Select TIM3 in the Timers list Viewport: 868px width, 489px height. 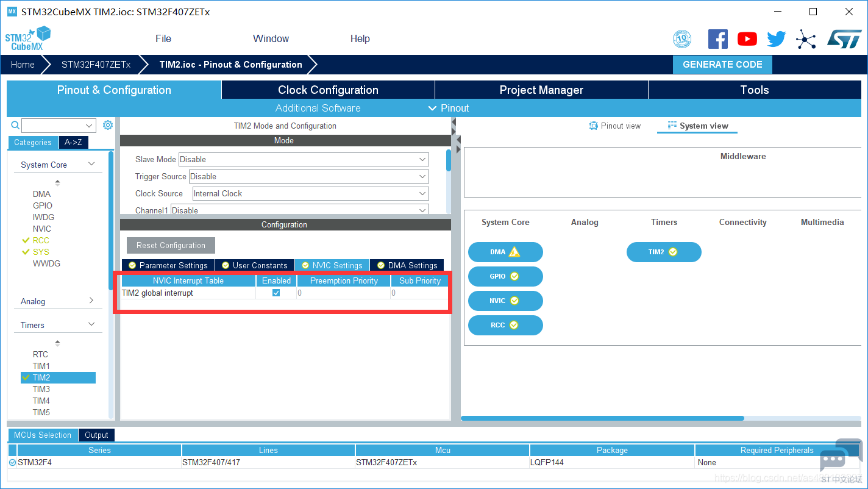tap(41, 389)
